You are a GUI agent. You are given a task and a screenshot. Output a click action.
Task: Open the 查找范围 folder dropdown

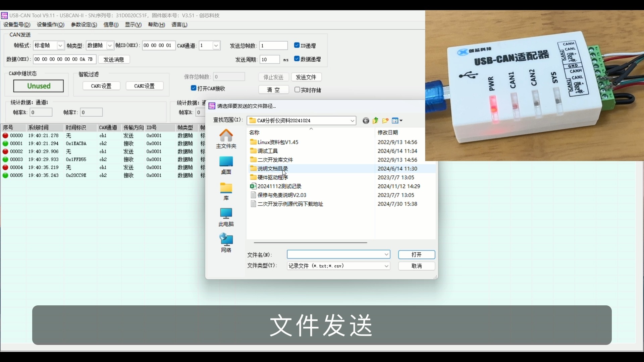tap(352, 120)
